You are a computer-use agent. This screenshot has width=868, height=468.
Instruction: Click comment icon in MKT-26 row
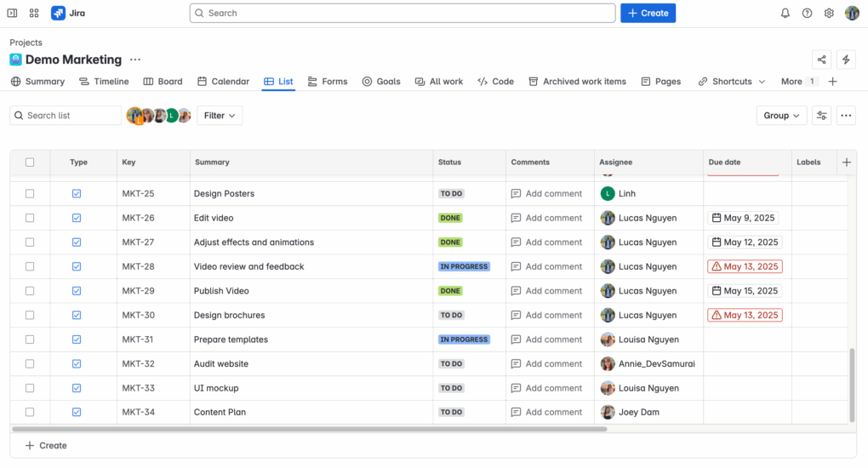point(516,218)
